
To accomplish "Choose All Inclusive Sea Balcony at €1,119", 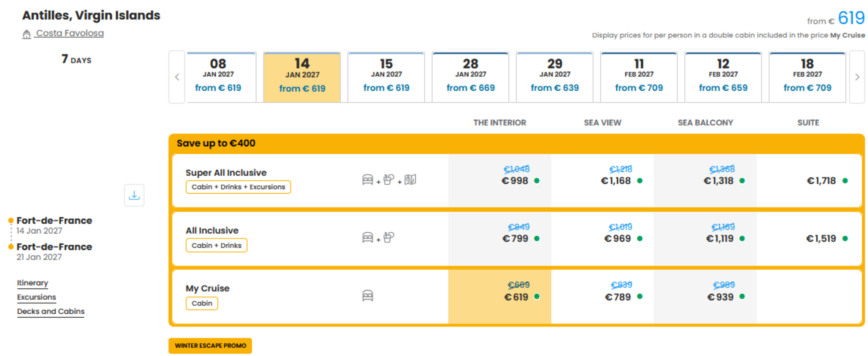I will pyautogui.click(x=705, y=239).
